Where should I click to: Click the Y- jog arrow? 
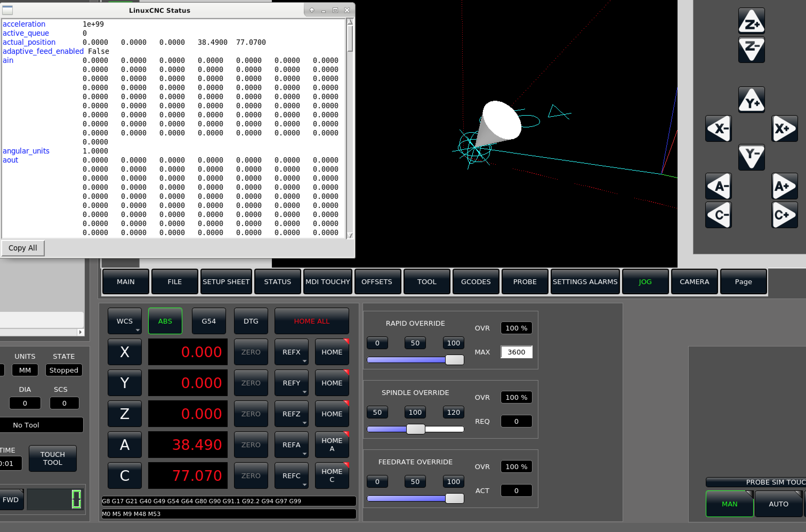click(x=751, y=157)
